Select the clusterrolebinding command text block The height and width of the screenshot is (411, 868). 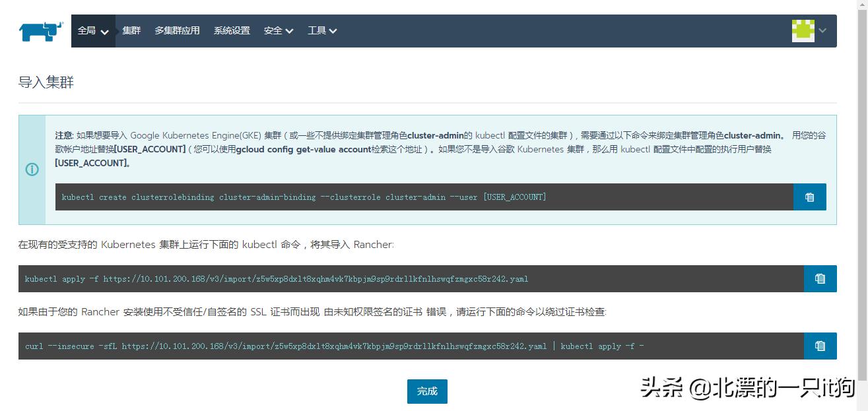pos(304,197)
